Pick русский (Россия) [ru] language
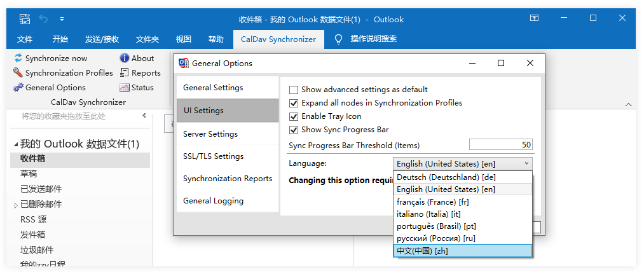Image resolution: width=644 pixels, height=274 pixels. pyautogui.click(x=463, y=238)
